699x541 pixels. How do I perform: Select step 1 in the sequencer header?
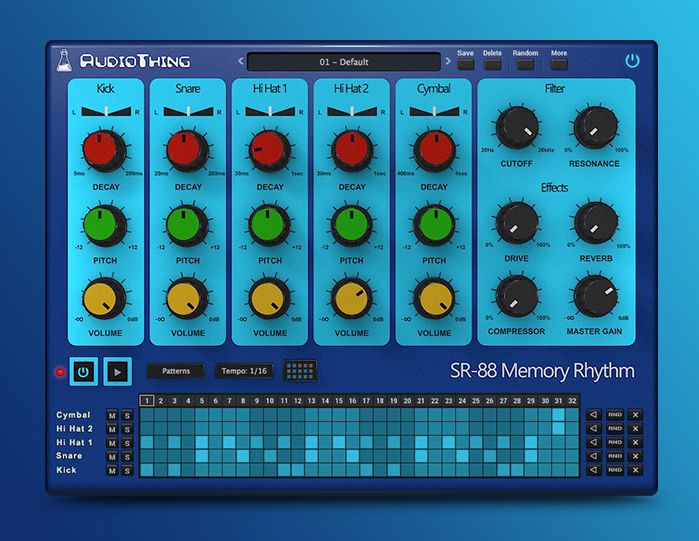146,401
